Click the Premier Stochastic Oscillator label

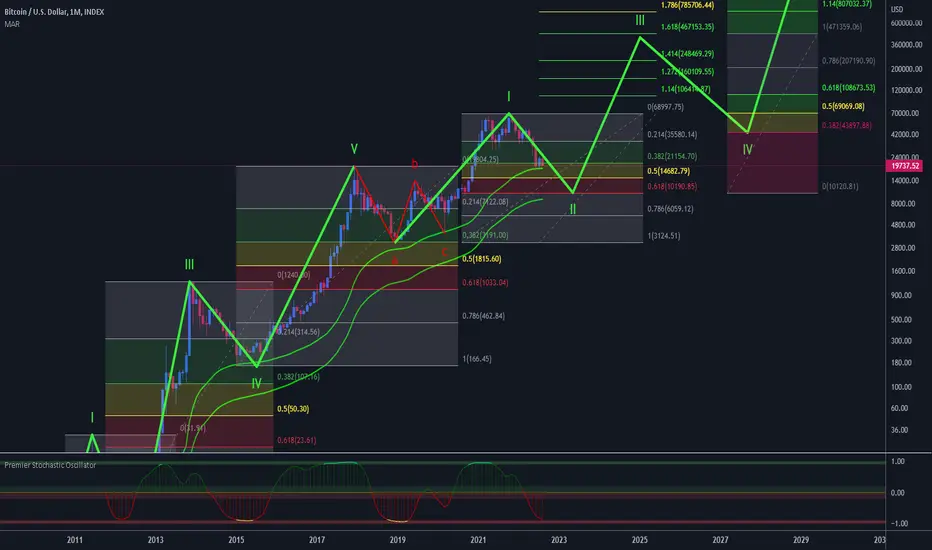coord(50,465)
